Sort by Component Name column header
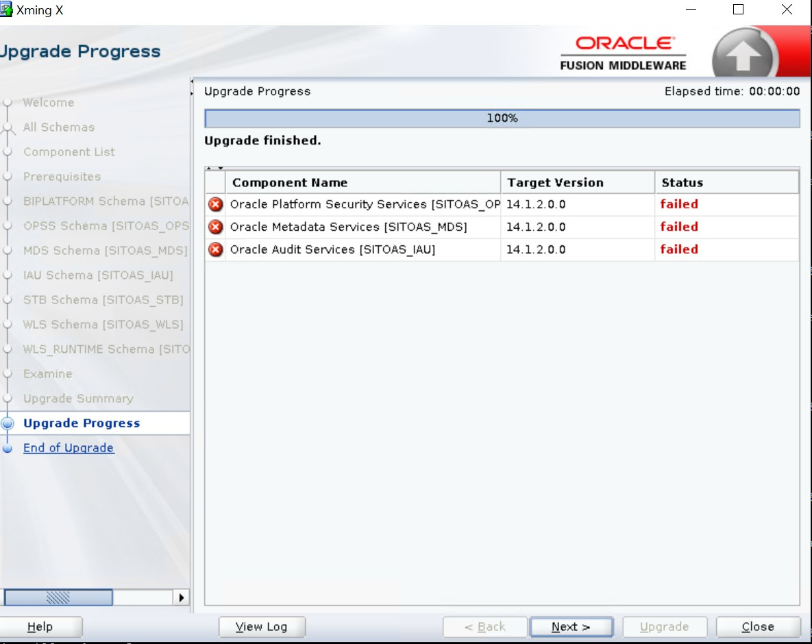Viewport: 812px width, 644px height. click(x=363, y=183)
